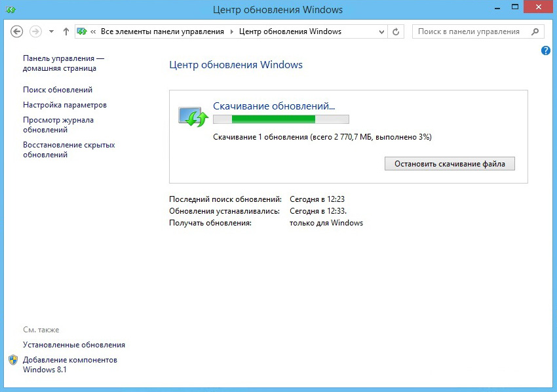The width and height of the screenshot is (557, 392).
Task: Open Help via the blue question icon
Action: click(546, 50)
